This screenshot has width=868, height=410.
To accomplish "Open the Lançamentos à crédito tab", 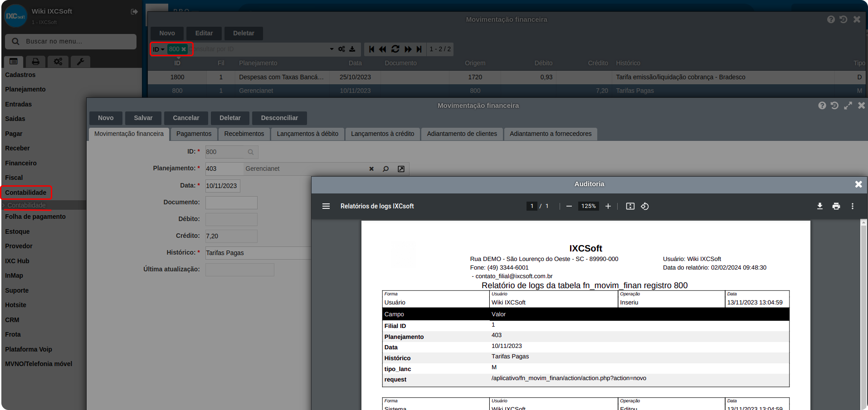I will pos(382,134).
